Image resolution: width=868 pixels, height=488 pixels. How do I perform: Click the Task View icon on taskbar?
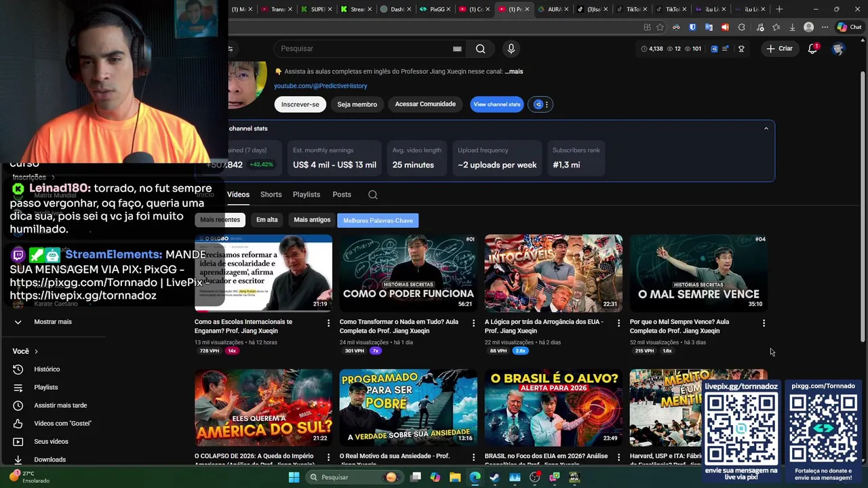click(416, 477)
